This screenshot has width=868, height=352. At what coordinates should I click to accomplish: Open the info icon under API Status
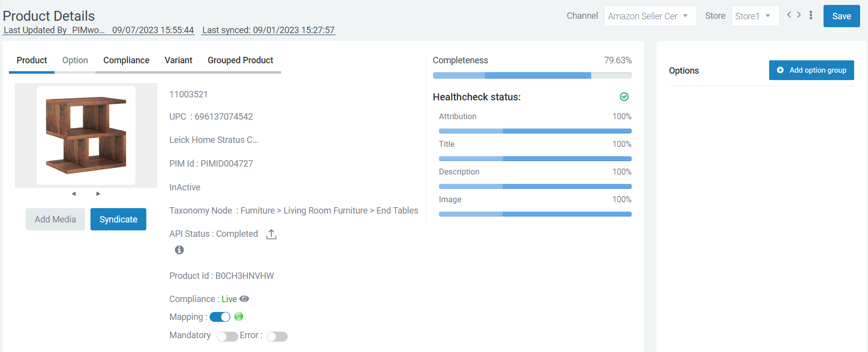tap(179, 250)
